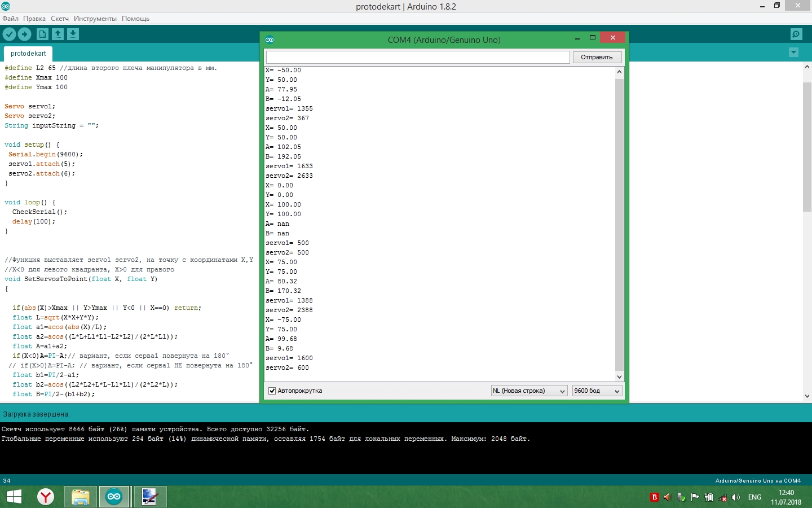Viewport: 812px width, 508px height.
Task: Select the protodekart sketch tab
Action: pyautogui.click(x=28, y=54)
